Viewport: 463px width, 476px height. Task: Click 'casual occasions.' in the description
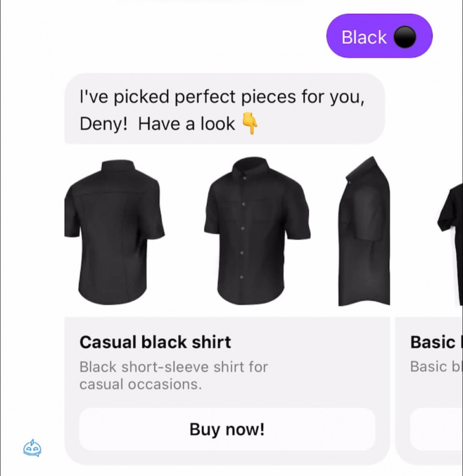click(x=141, y=384)
